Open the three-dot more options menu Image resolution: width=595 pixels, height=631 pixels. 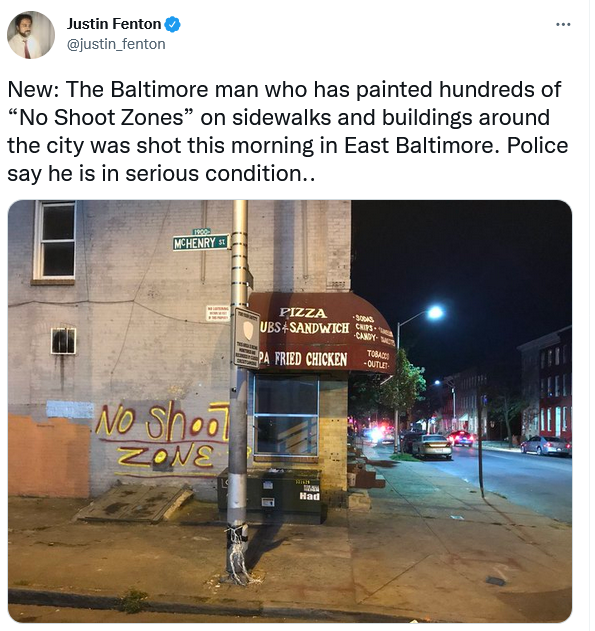point(563,25)
